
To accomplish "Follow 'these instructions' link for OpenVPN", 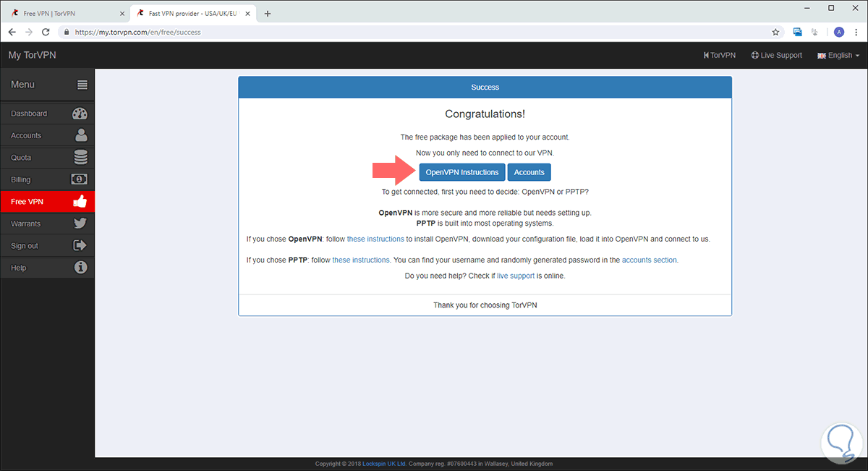I will click(x=375, y=239).
